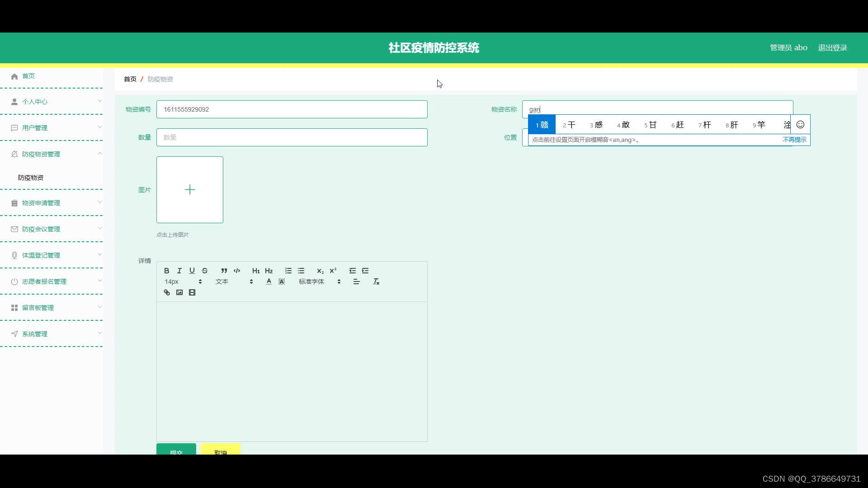Open emoji panel in IME candidate bar
The height and width of the screenshot is (488, 868).
point(800,125)
